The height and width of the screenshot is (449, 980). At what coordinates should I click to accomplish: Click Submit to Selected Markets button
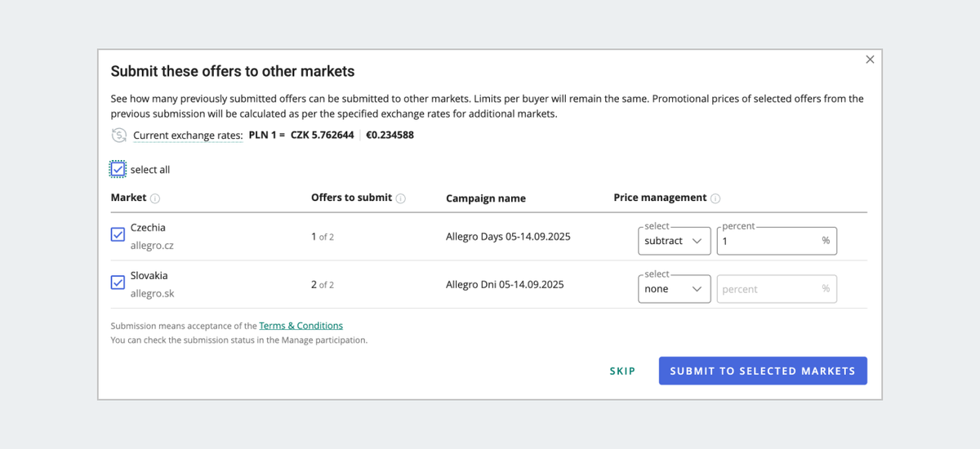pyautogui.click(x=762, y=371)
